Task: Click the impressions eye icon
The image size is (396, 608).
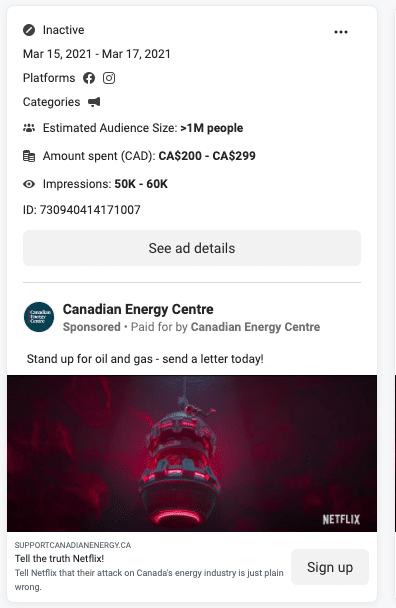Action: click(x=29, y=184)
